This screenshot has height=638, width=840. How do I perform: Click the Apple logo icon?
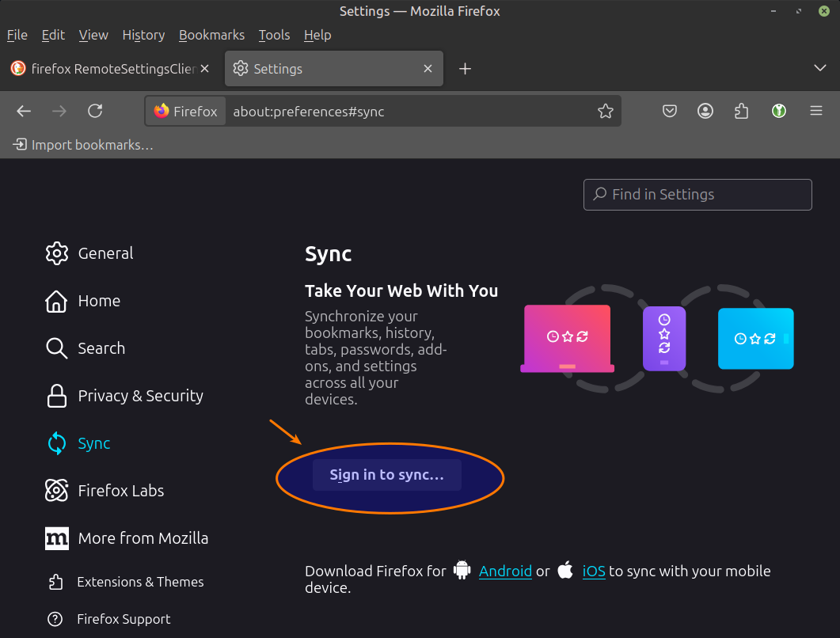565,570
